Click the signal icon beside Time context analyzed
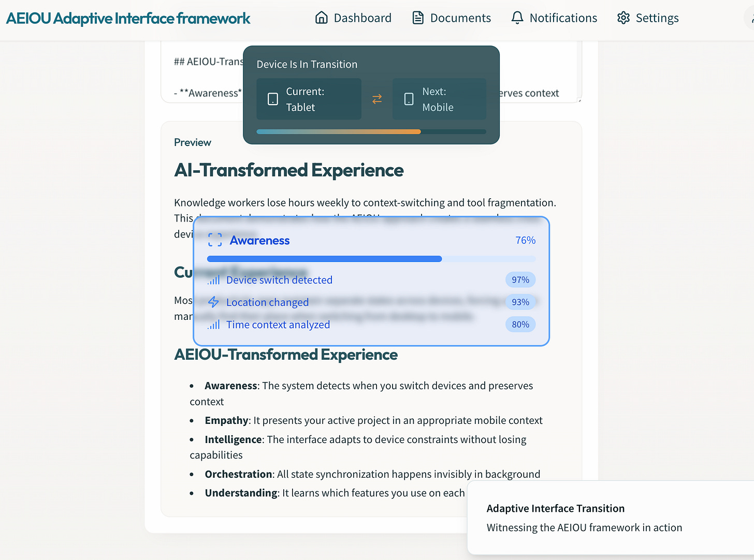 coord(214,325)
